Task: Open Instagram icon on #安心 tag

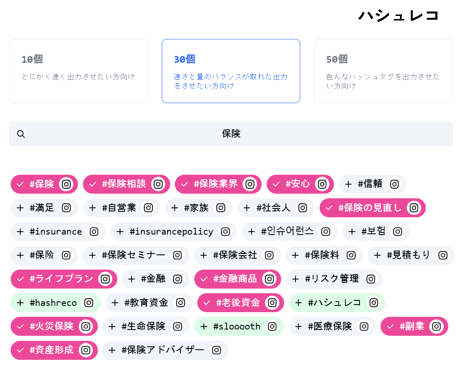Action: tap(322, 184)
